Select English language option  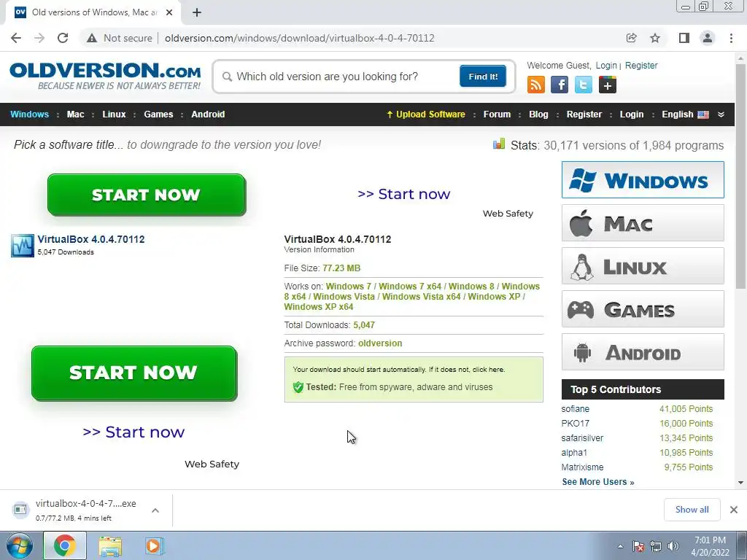click(x=684, y=114)
